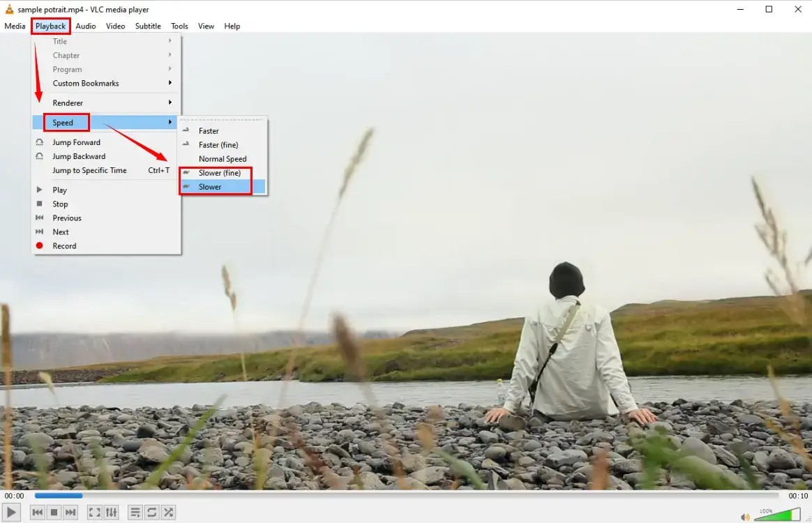Show the playlist view
Image resolution: width=812 pixels, height=523 pixels.
(135, 512)
